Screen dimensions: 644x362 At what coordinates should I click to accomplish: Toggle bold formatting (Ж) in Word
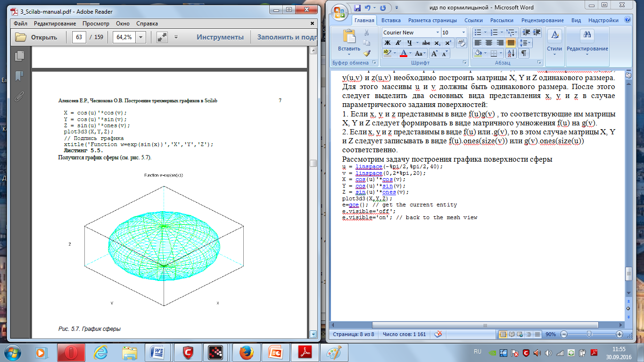pyautogui.click(x=387, y=43)
